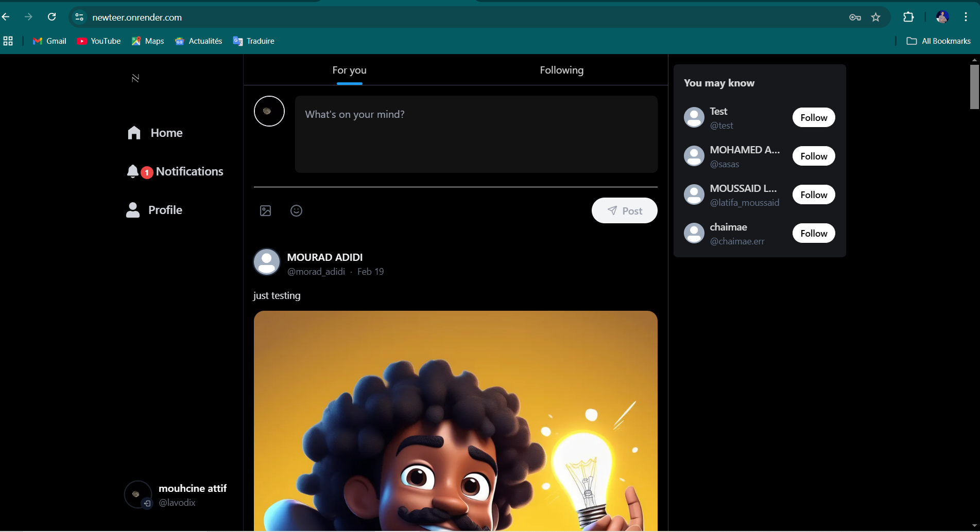Open the Chrome three-dot menu

tap(966, 17)
